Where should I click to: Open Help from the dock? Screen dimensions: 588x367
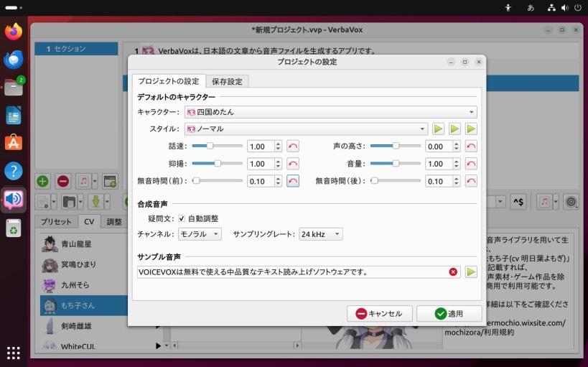(x=14, y=171)
